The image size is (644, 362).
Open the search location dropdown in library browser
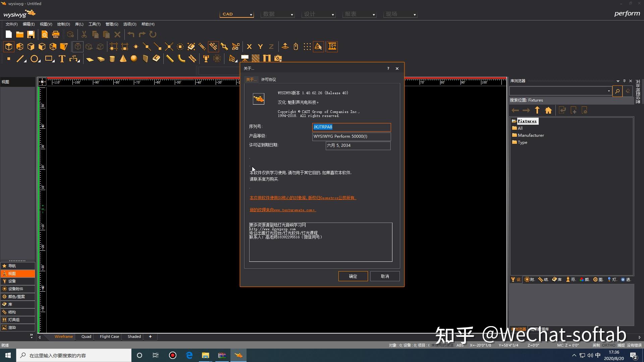(608, 91)
